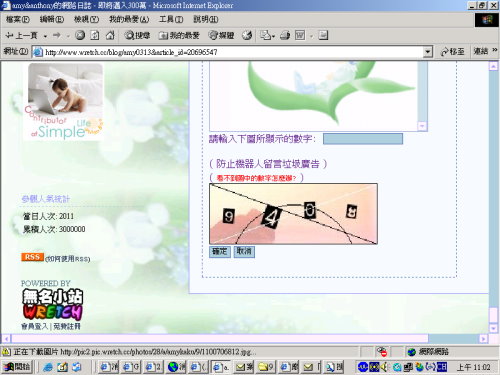
Task: Click the Back (上一頁) toolbar button
Action: [22, 35]
